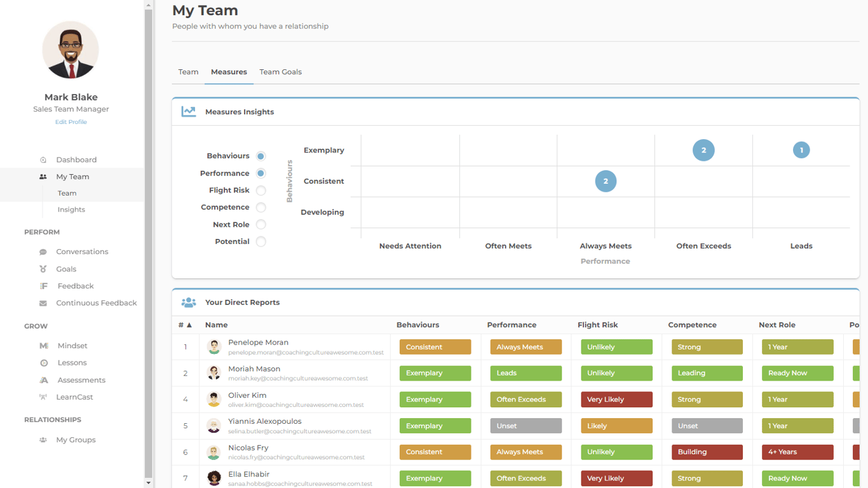The height and width of the screenshot is (488, 868).
Task: Click Mark Blake's profile avatar
Action: point(71,50)
